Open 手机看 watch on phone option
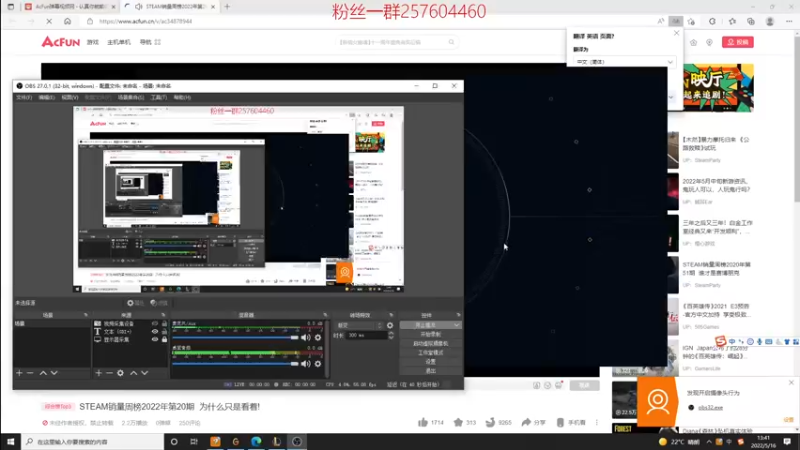Image resolution: width=800 pixels, height=450 pixels. (x=571, y=422)
